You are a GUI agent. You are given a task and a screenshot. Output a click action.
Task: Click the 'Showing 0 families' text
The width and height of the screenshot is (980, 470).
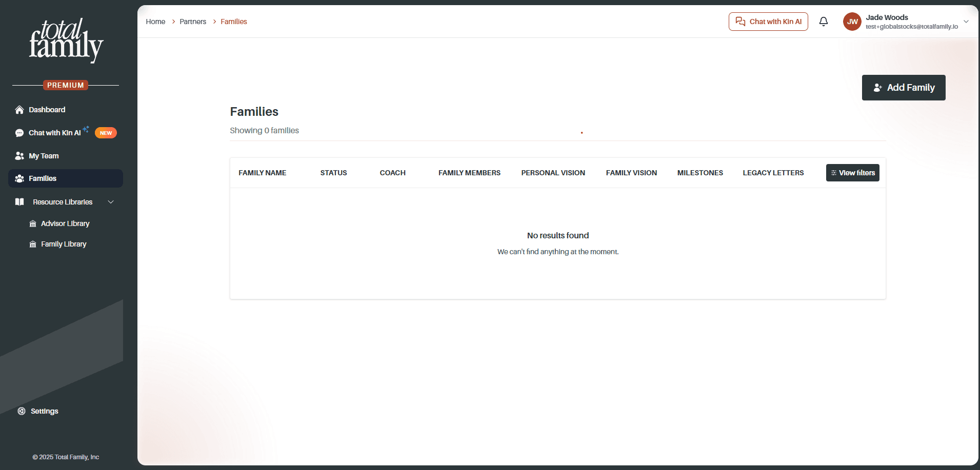[265, 131]
